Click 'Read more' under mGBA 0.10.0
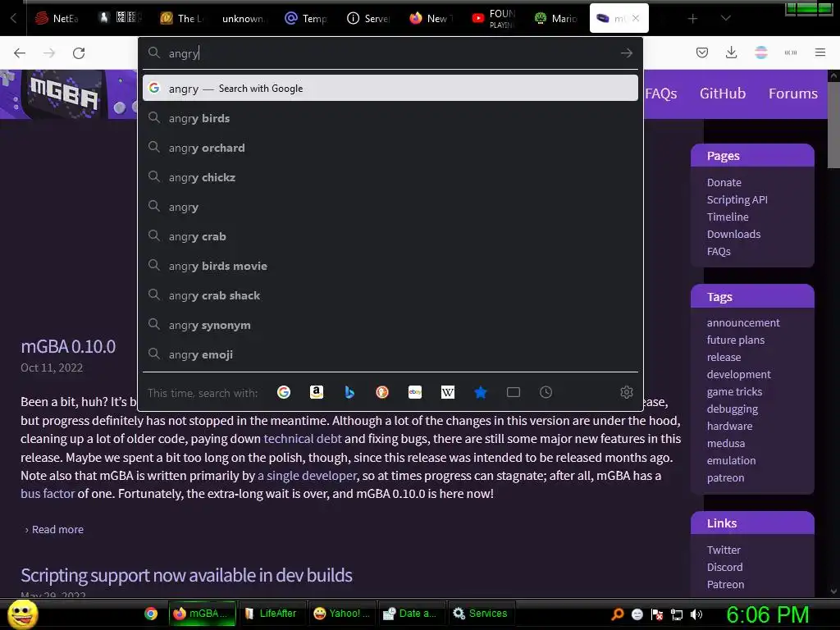This screenshot has height=630, width=840. point(57,529)
